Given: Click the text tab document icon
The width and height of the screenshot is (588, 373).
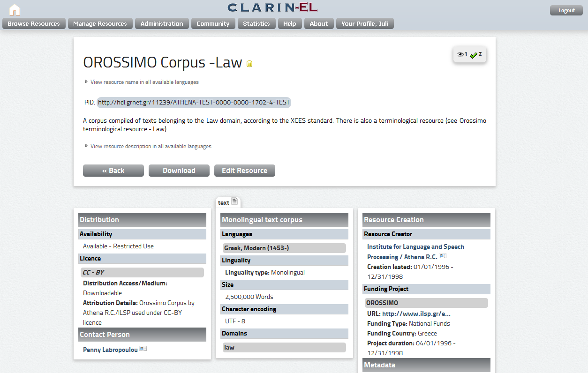Looking at the screenshot, I should tap(234, 201).
